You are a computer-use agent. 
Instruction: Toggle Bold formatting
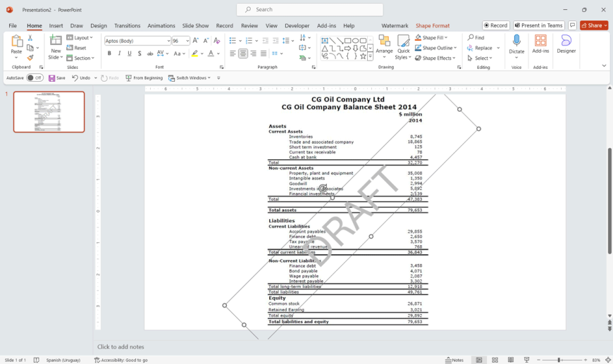[109, 54]
